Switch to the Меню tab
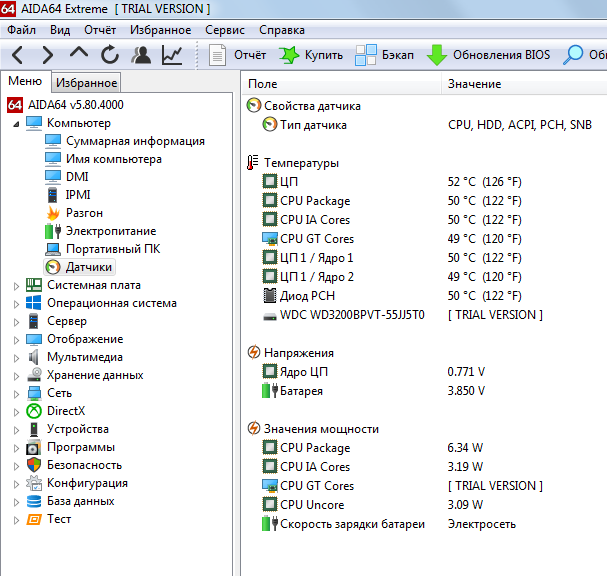This screenshot has width=607, height=576. (25, 81)
